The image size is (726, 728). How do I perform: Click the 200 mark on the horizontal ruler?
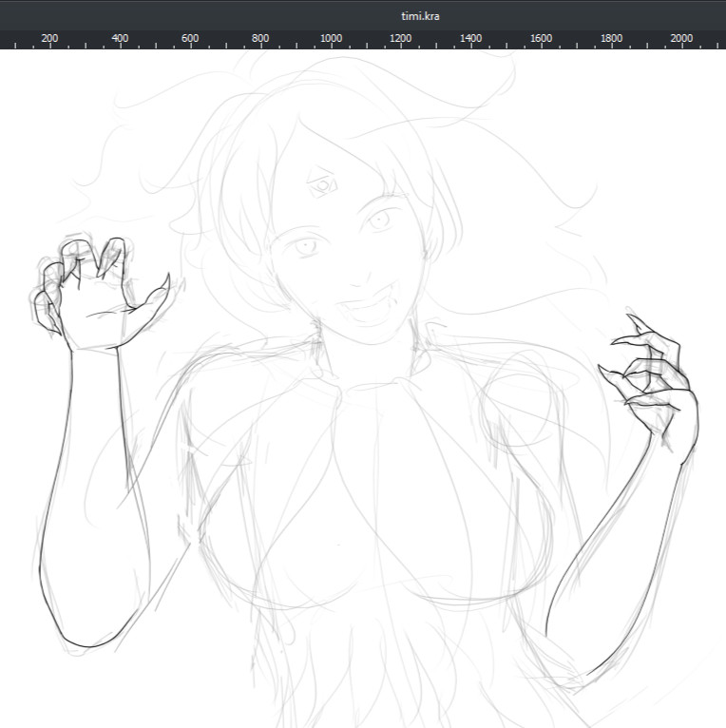(x=49, y=38)
